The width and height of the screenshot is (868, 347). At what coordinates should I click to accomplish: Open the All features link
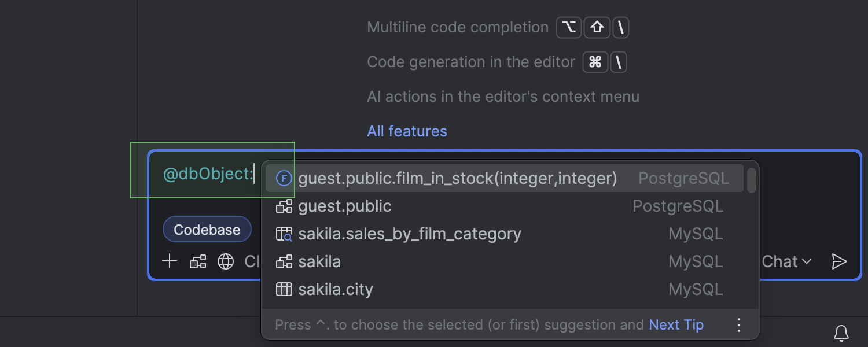point(407,131)
